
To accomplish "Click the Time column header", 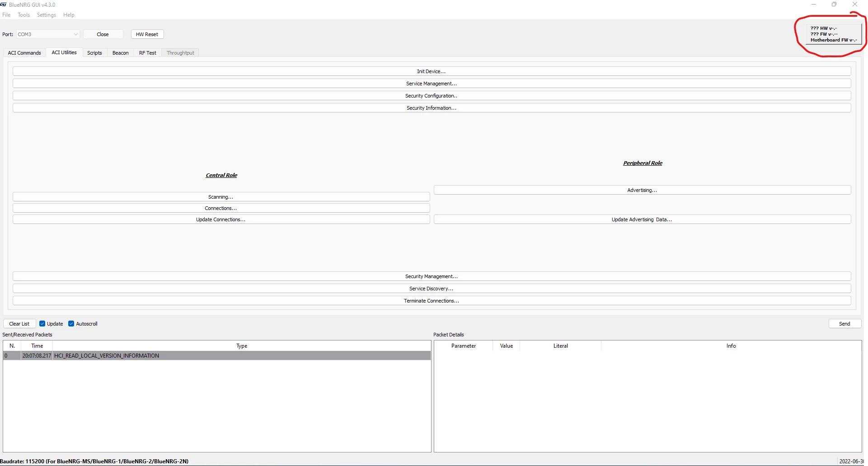I will pyautogui.click(x=37, y=346).
